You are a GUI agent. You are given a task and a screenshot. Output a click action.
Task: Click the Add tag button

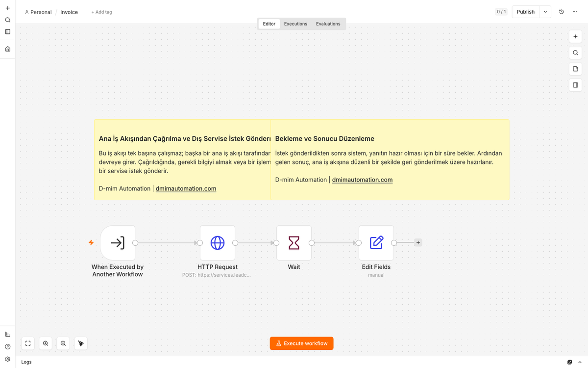[101, 12]
